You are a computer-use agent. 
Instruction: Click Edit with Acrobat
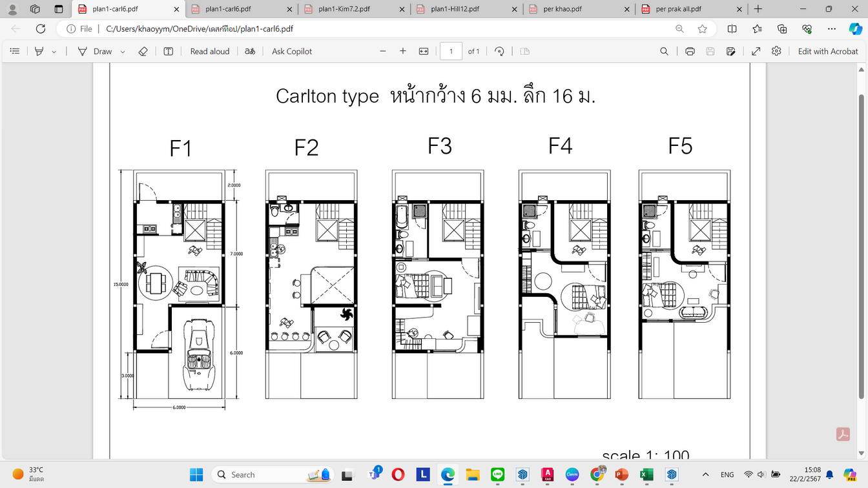tap(828, 51)
